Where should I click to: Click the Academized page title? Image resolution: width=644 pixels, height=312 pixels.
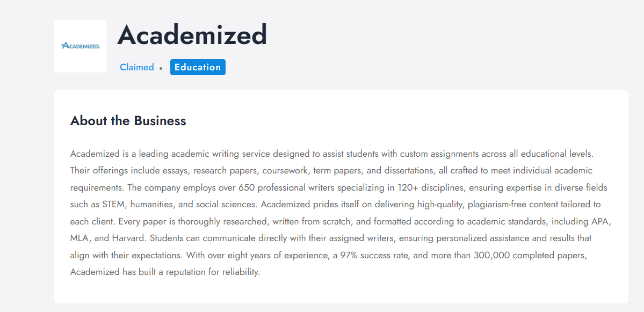pyautogui.click(x=192, y=35)
